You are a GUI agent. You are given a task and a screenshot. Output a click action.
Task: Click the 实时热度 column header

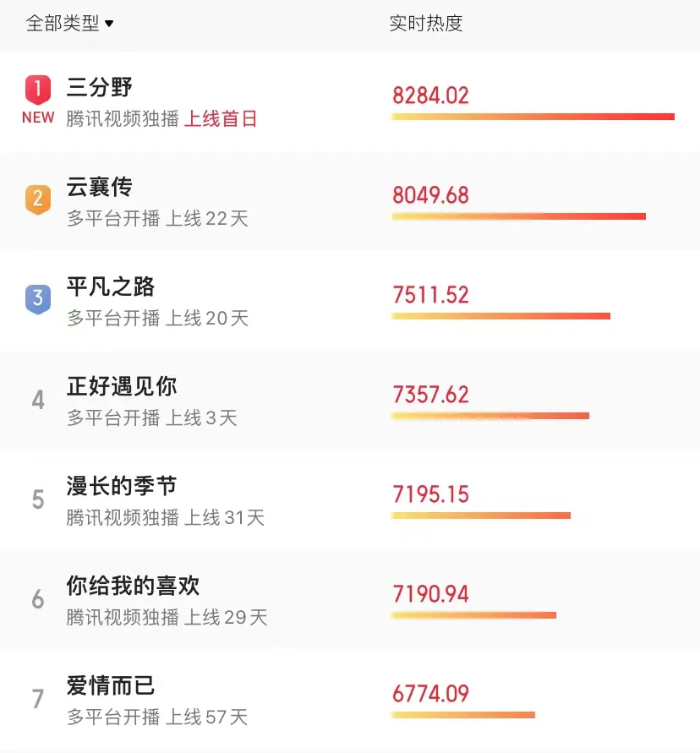426,23
